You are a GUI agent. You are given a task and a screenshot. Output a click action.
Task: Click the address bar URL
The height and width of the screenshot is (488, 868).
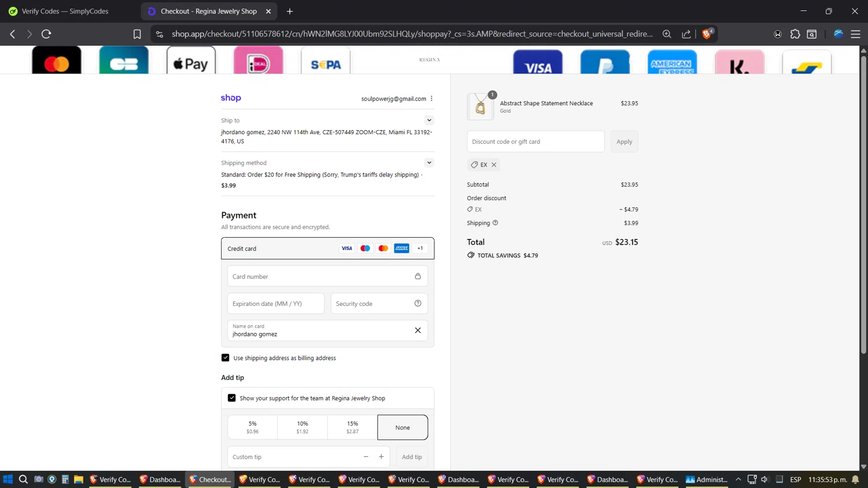click(x=412, y=34)
